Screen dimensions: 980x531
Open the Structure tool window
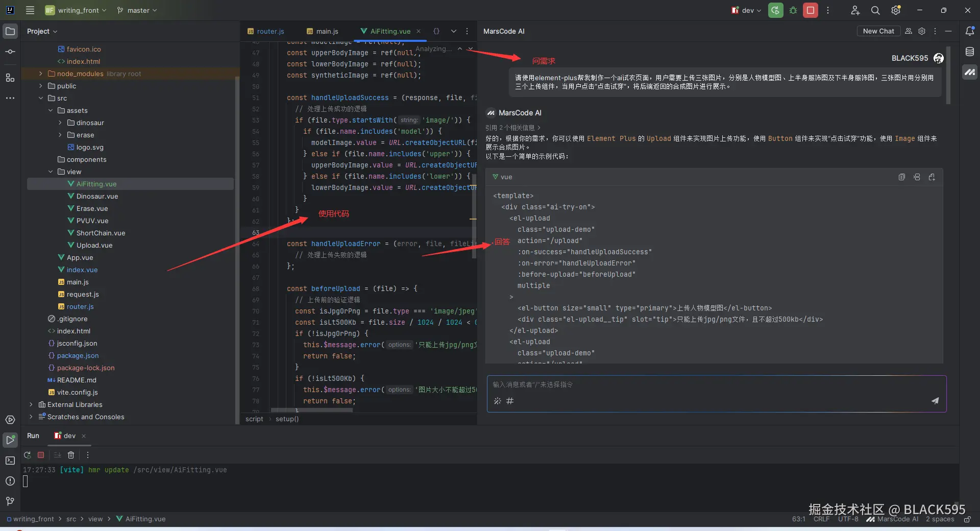click(x=10, y=77)
